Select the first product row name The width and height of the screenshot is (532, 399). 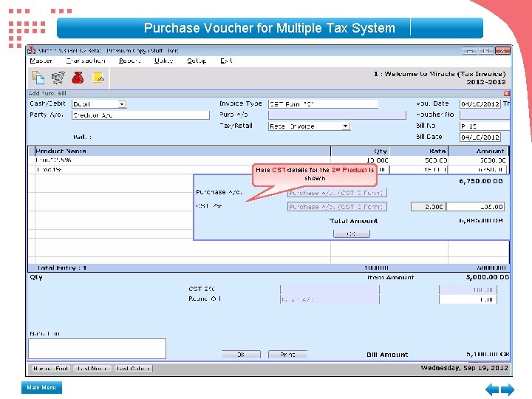coord(53,160)
